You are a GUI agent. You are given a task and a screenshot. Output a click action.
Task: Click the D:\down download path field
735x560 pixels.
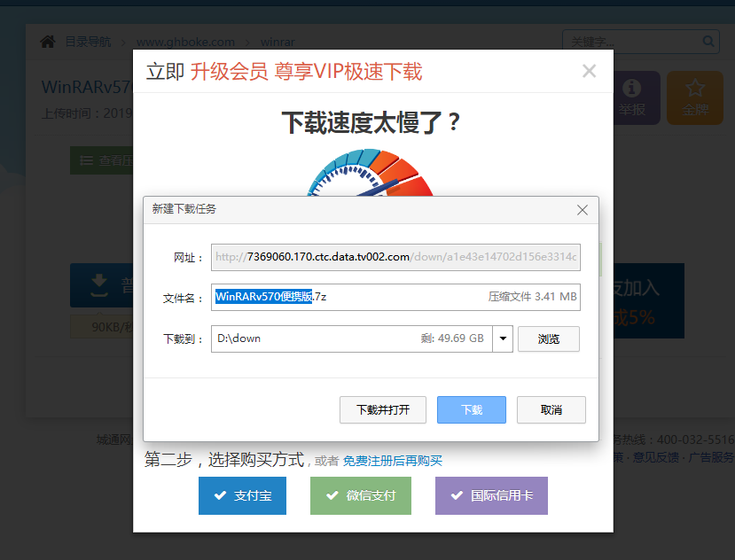[352, 338]
